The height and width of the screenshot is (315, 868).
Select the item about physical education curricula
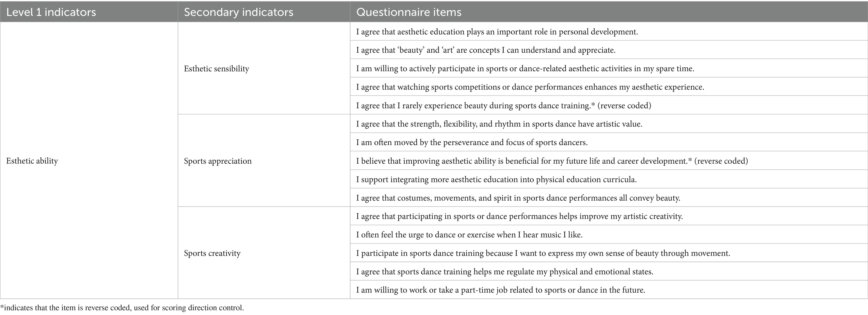(609, 179)
